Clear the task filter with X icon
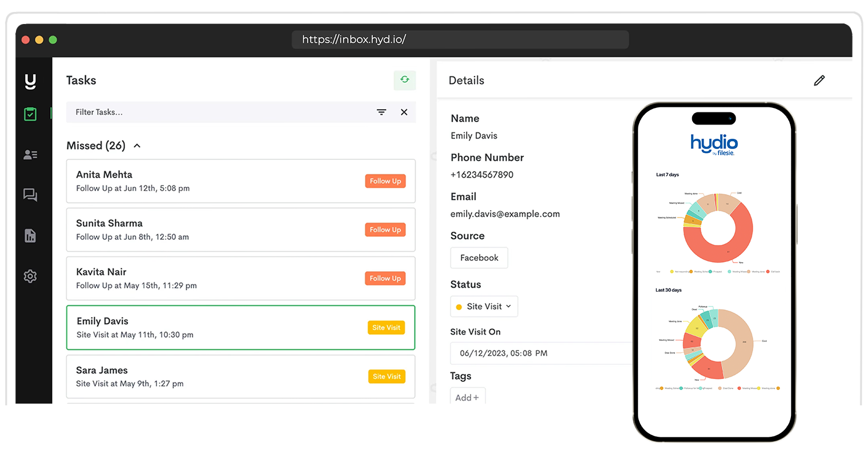 pos(404,112)
